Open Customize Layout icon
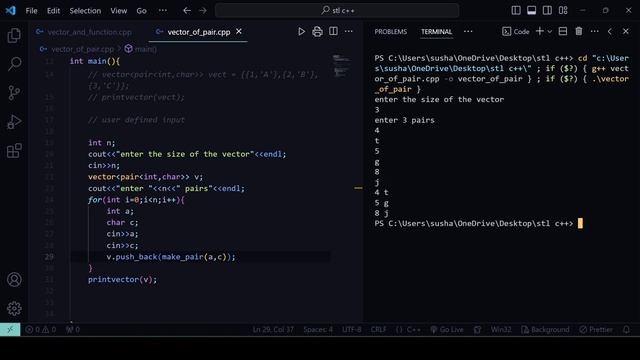This screenshot has width=640, height=360. 563,10
